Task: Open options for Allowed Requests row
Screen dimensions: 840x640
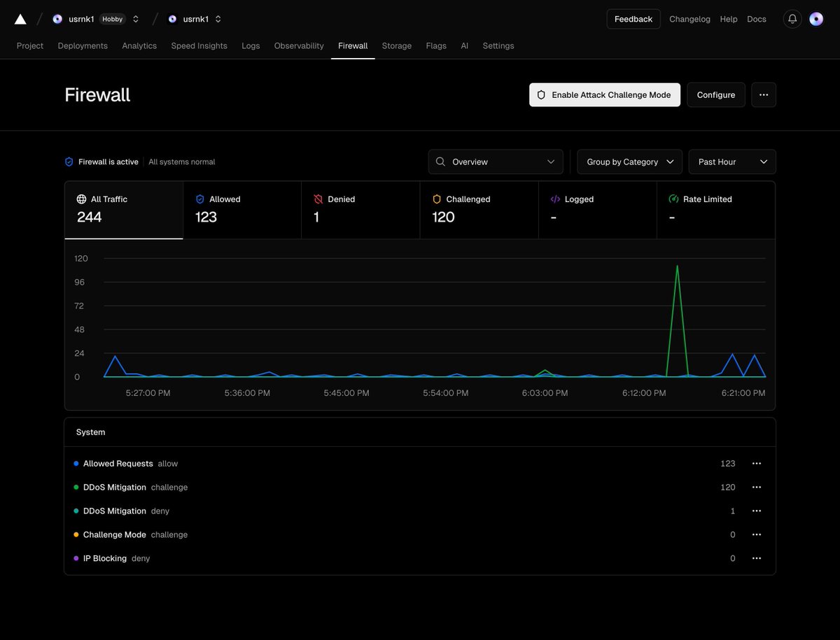Action: pos(757,464)
